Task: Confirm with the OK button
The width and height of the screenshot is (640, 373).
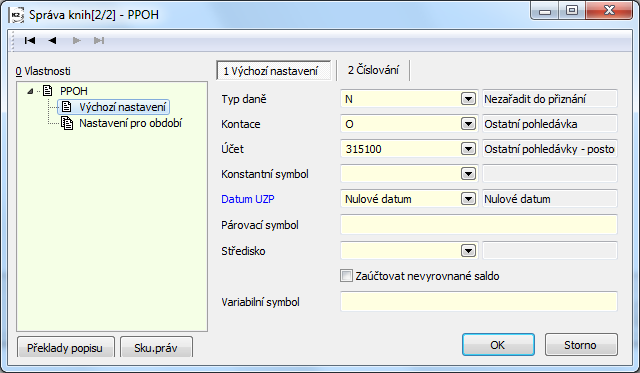Action: (498, 345)
